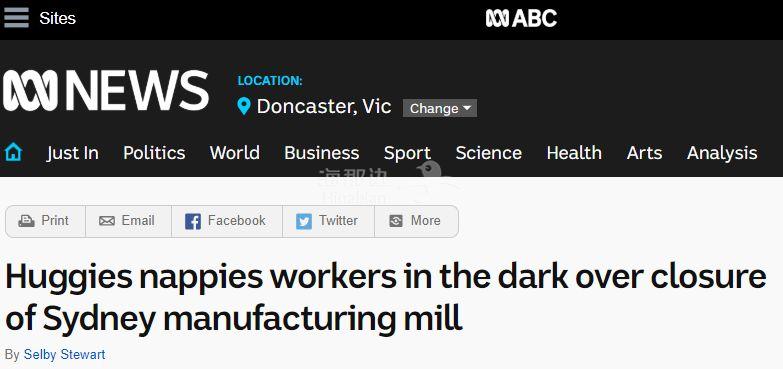Click the ABC logo in top bar
The height and width of the screenshot is (369, 783).
(521, 19)
